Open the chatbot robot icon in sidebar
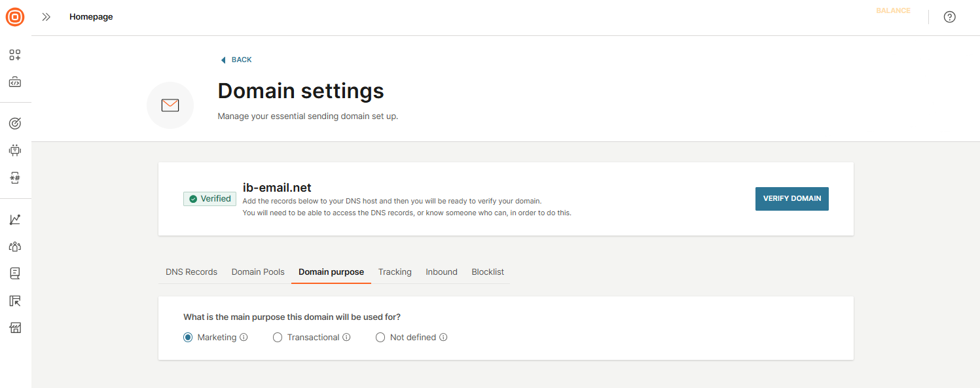The image size is (980, 388). 15,150
